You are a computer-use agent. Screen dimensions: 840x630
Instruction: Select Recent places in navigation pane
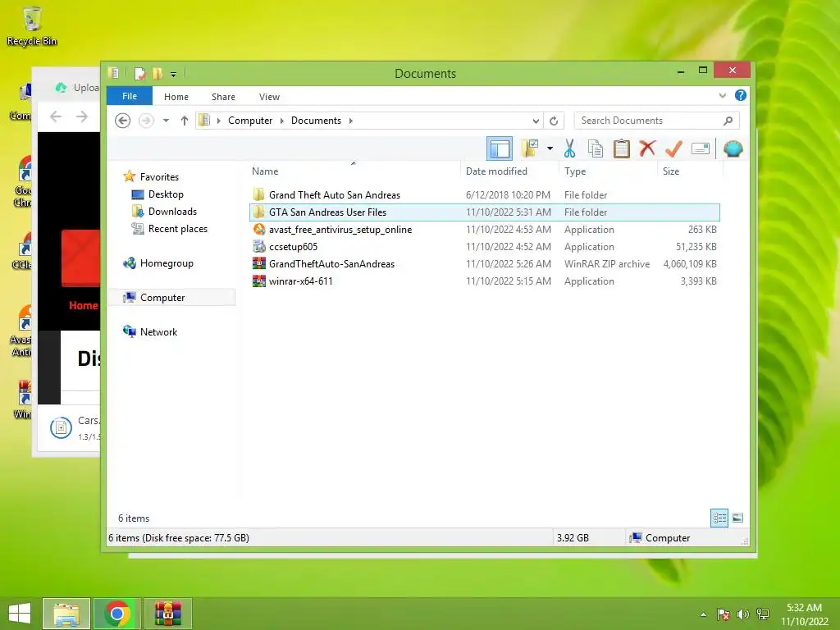click(178, 229)
